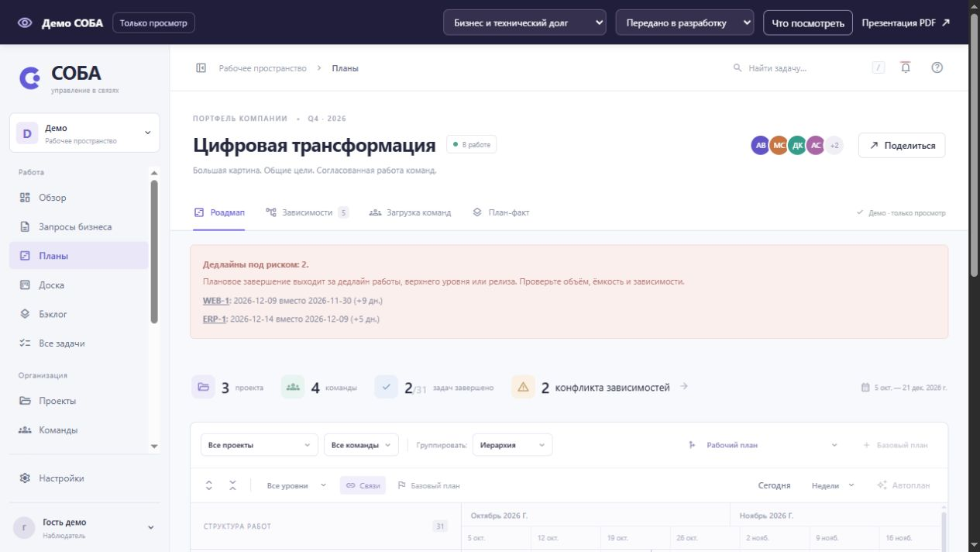Image resolution: width=980 pixels, height=552 pixels.
Task: Switch to План-факт tab
Action: point(501,212)
